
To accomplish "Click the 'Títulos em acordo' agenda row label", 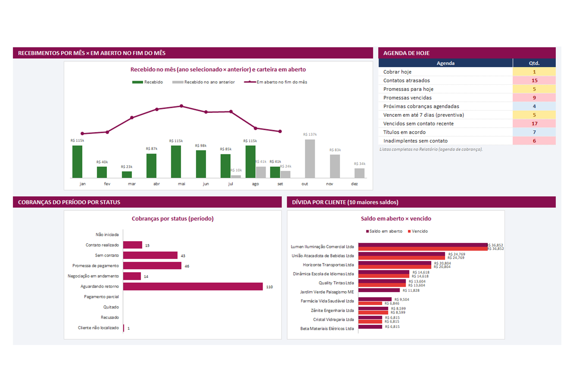I will 404,132.
